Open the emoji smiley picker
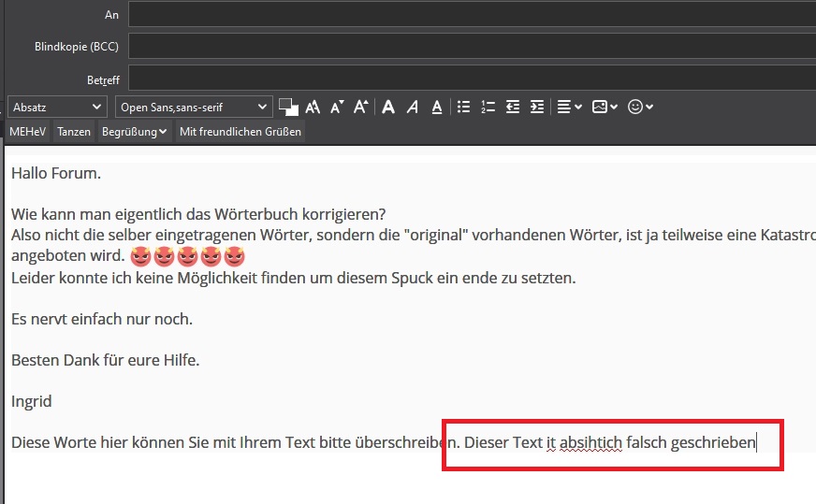816x504 pixels. (x=640, y=108)
